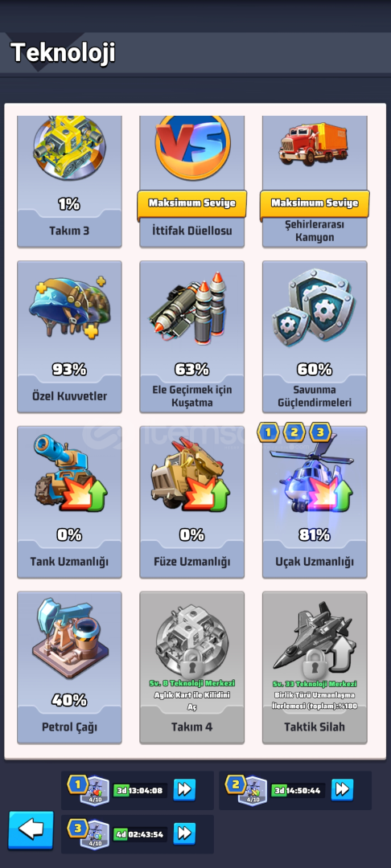The image size is (391, 868).
Task: Tap research slot 1 helicopter badge
Action: [94, 791]
